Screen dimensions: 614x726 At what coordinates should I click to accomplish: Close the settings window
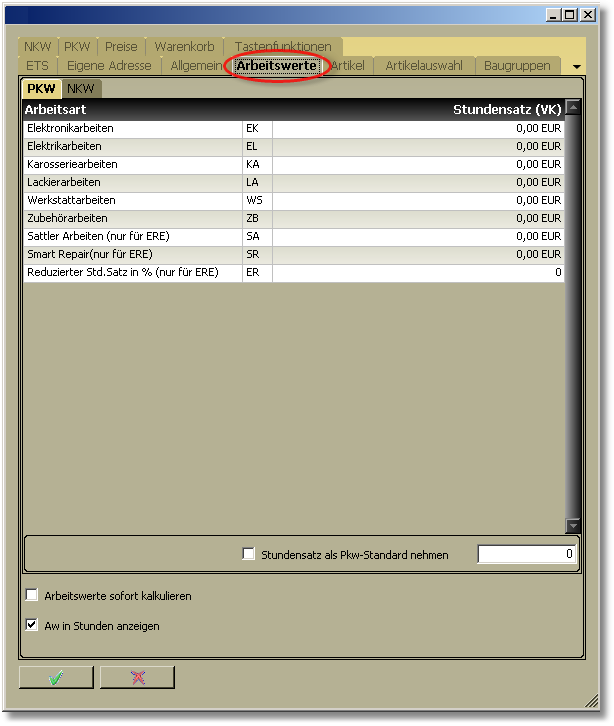588,15
